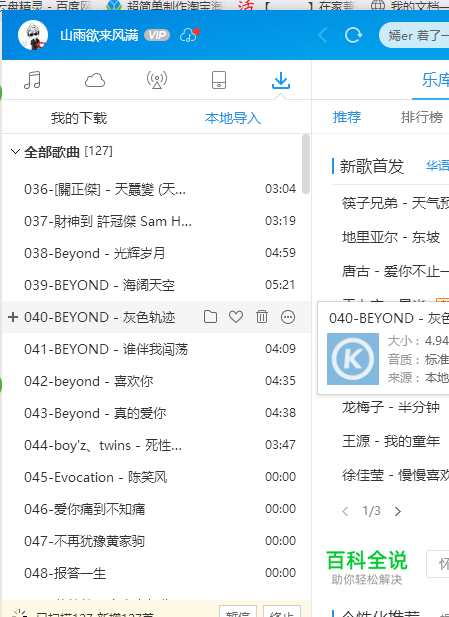The width and height of the screenshot is (449, 617).
Task: Click the 华语 new song filter
Action: [x=437, y=166]
